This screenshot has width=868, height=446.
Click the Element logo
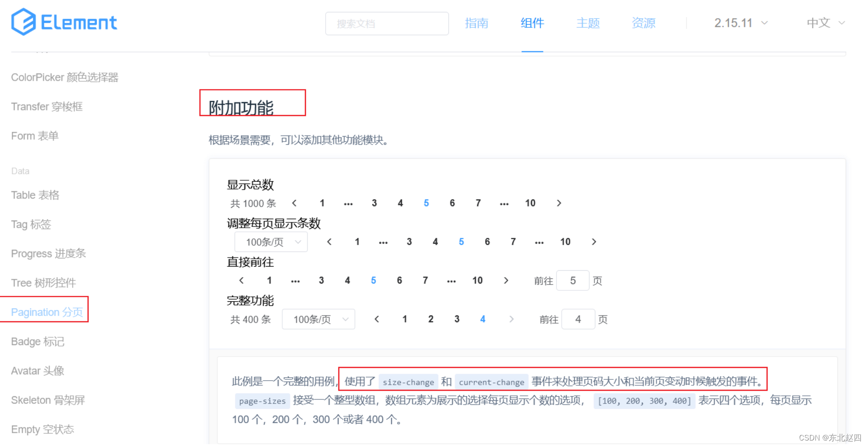64,21
